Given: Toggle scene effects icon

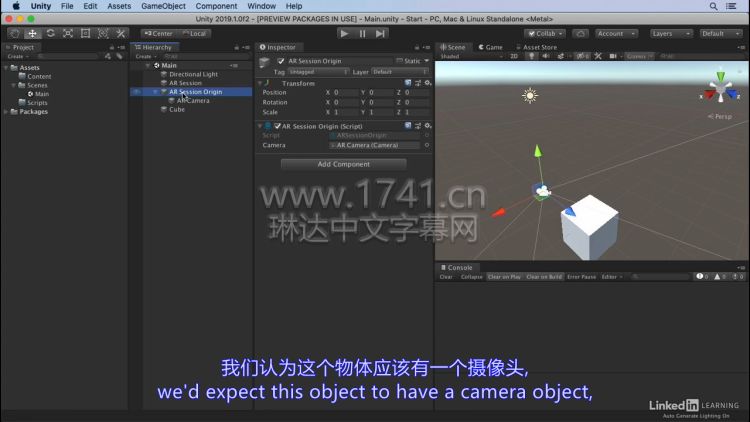Looking at the screenshot, I should [561, 56].
